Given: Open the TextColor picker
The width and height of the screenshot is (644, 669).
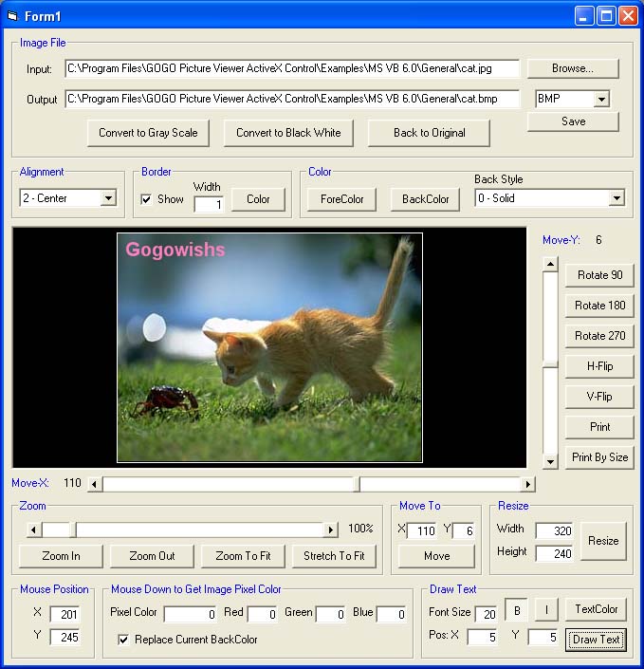Looking at the screenshot, I should click(596, 609).
